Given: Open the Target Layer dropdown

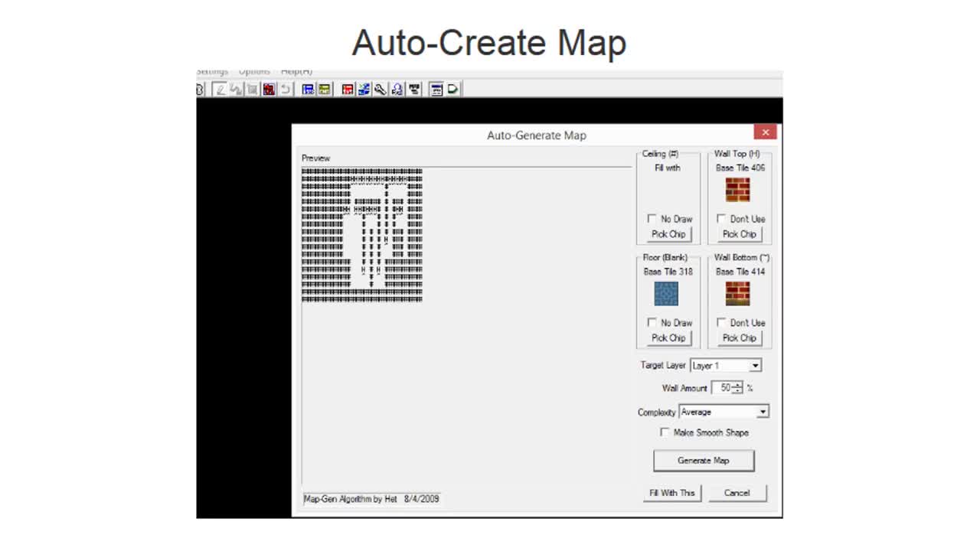Looking at the screenshot, I should [726, 366].
